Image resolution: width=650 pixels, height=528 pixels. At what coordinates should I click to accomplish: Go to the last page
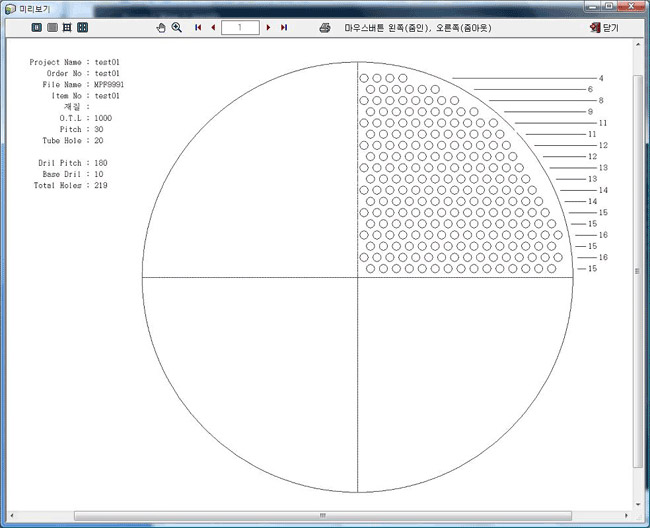coord(284,27)
